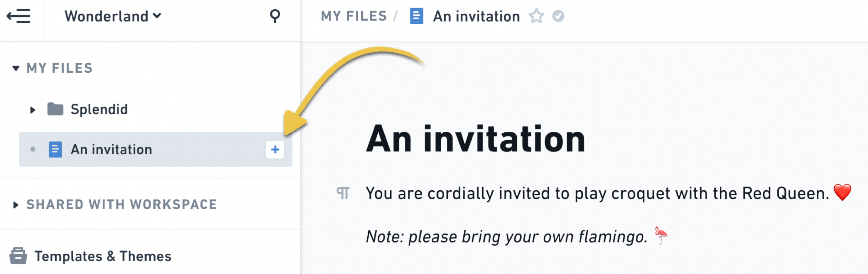Select An invitation in the breadcrumb
This screenshot has width=868, height=274.
(476, 16)
